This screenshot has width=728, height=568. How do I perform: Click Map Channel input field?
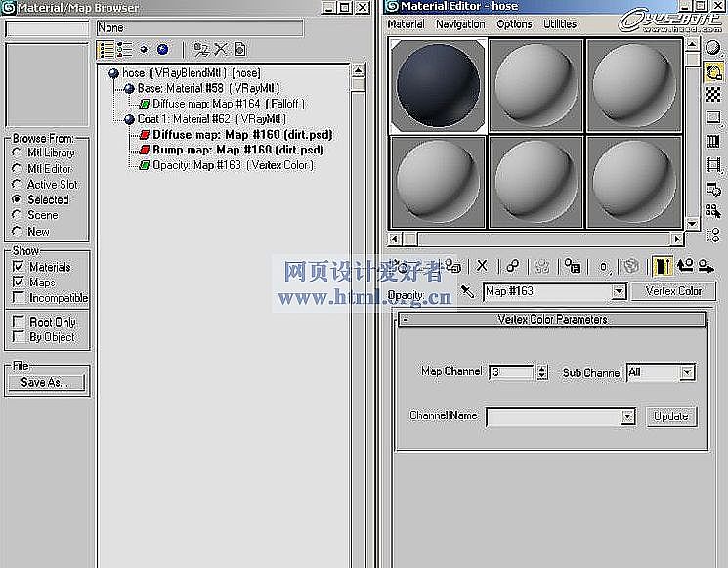[x=512, y=372]
